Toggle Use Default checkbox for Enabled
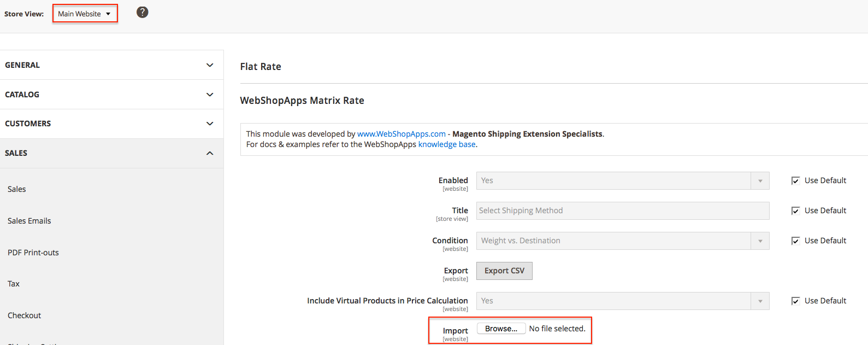Viewport: 868px width, 345px height. click(x=795, y=181)
